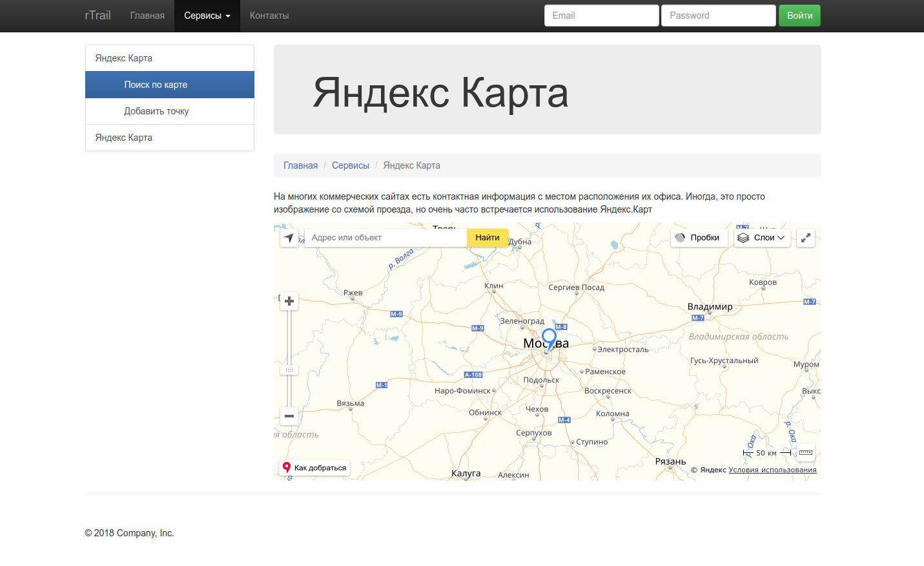Image resolution: width=924 pixels, height=566 pixels.
Task: Click the red pin in Как добраться
Action: [x=287, y=467]
